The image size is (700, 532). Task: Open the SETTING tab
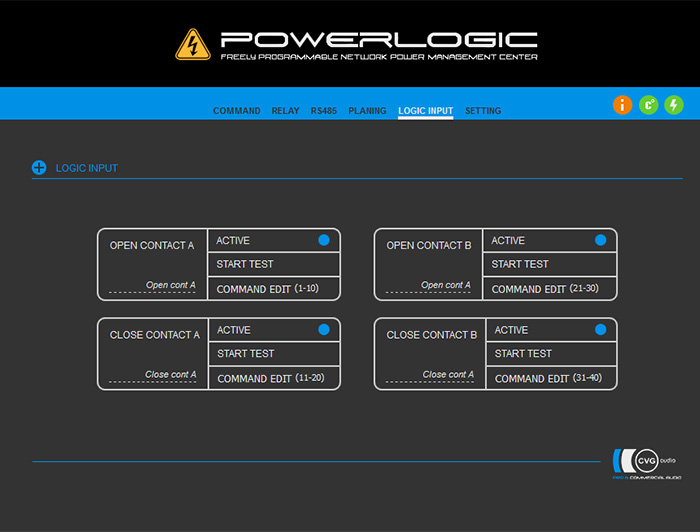click(483, 111)
